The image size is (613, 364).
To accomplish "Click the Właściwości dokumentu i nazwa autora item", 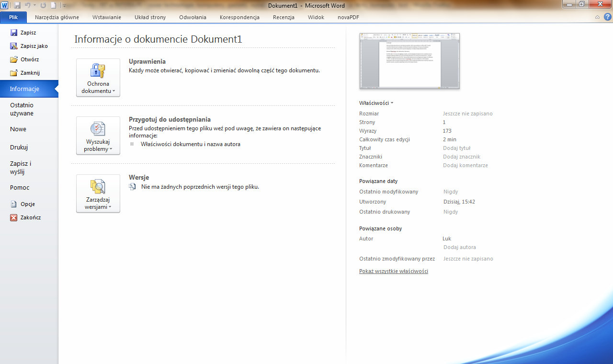I will click(191, 144).
